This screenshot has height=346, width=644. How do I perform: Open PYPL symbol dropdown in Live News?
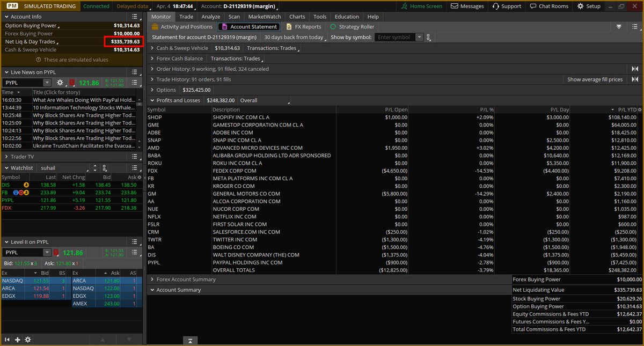pyautogui.click(x=47, y=83)
